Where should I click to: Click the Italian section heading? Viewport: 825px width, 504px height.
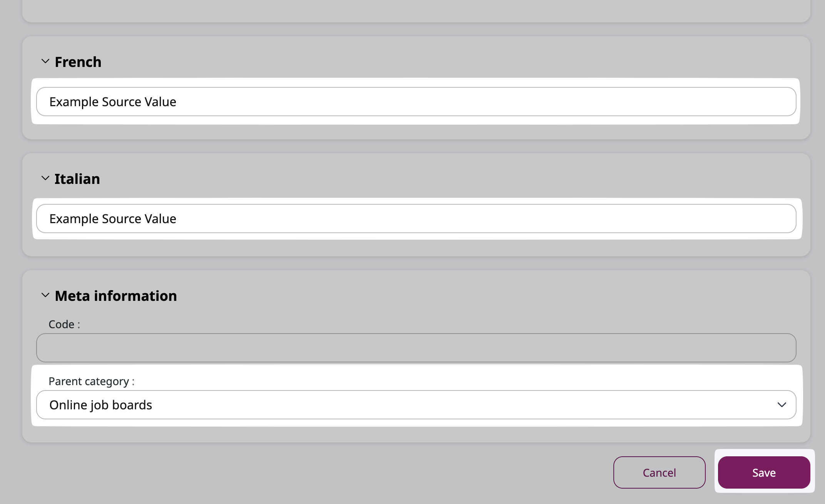77,179
